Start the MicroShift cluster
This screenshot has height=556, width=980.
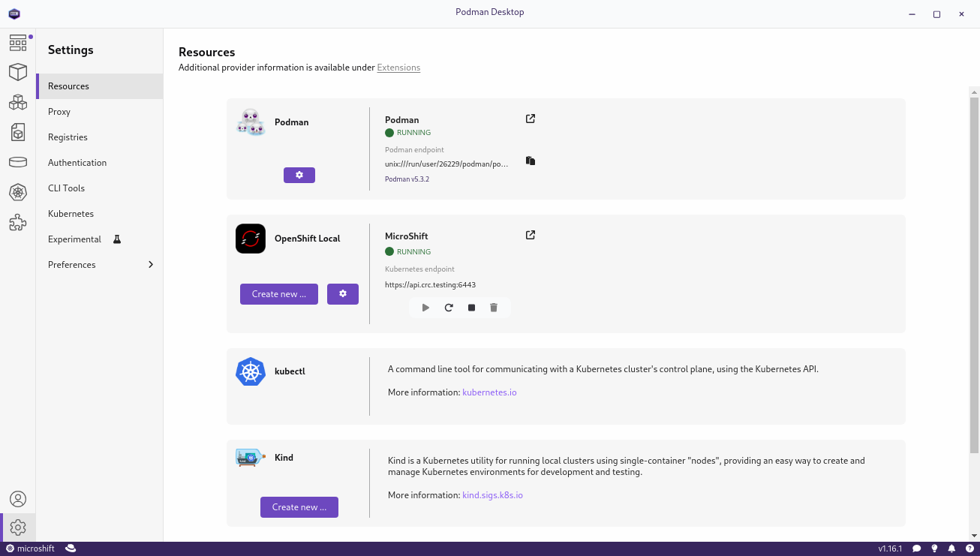coord(426,308)
